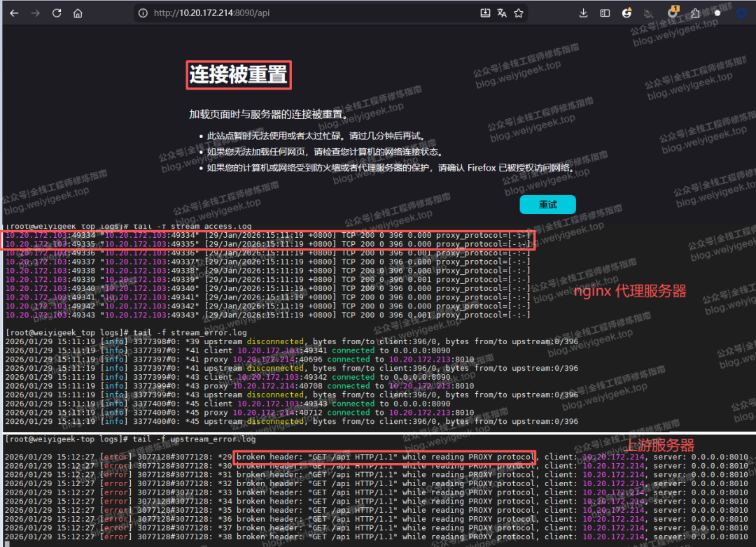Viewport: 756px width, 547px height.
Task: Click access log entry for port 49339
Action: click(x=267, y=280)
